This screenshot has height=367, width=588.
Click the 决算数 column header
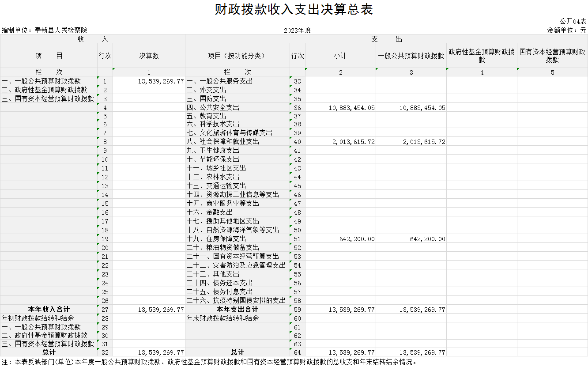click(x=149, y=56)
